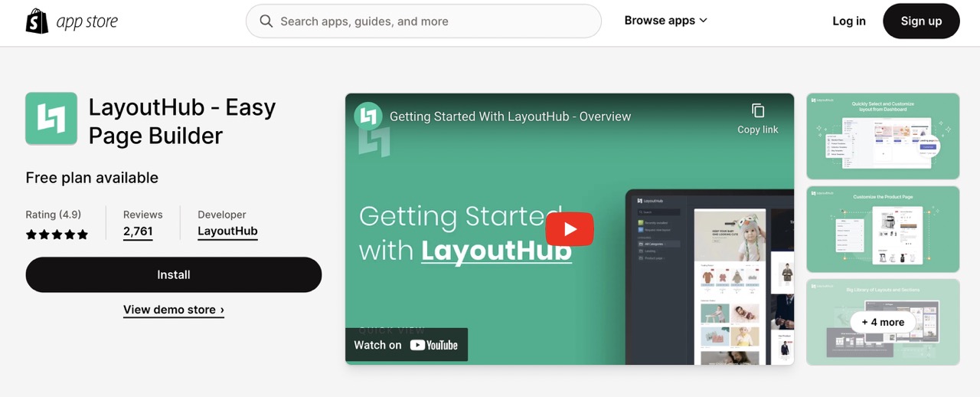Screen dimensions: 980x397
Task: Click the search magnifier icon
Action: (266, 21)
